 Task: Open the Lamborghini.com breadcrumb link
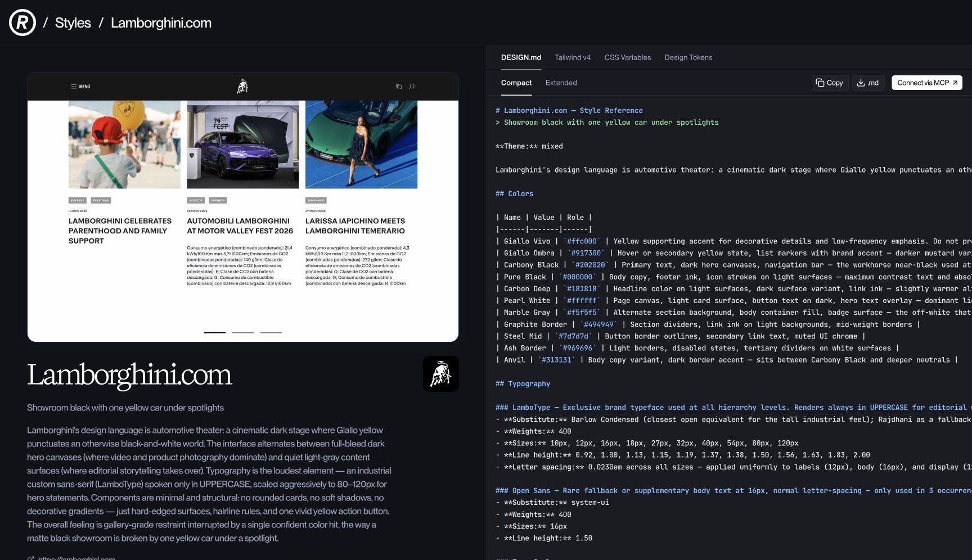click(x=161, y=23)
